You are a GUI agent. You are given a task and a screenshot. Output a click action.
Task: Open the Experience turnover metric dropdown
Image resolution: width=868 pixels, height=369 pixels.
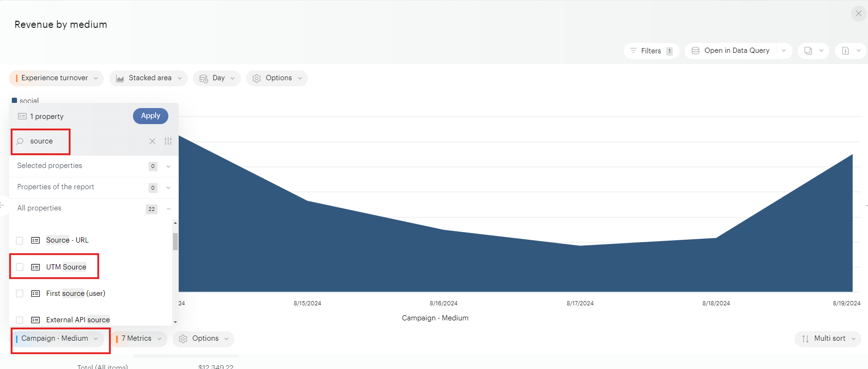point(56,78)
